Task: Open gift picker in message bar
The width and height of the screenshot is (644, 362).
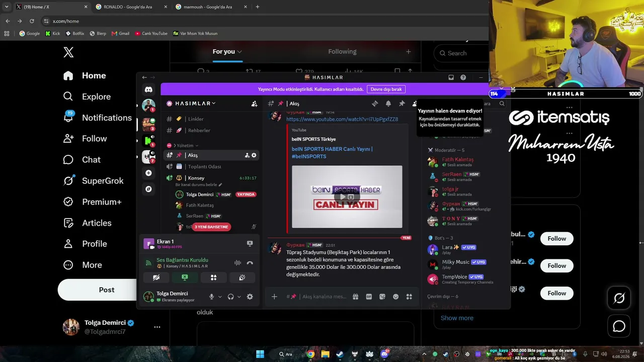Action: click(355, 297)
